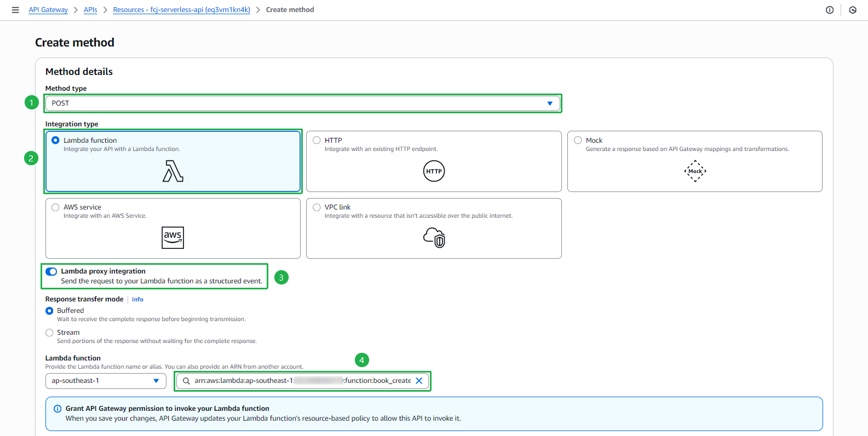Go to API Gateway breadcrumb link
This screenshot has width=868, height=436.
pyautogui.click(x=48, y=10)
